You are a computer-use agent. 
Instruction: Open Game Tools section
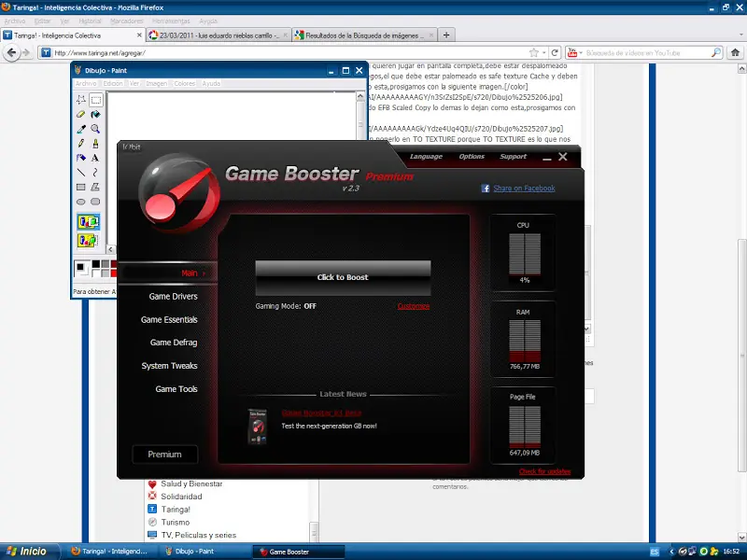pyautogui.click(x=176, y=389)
